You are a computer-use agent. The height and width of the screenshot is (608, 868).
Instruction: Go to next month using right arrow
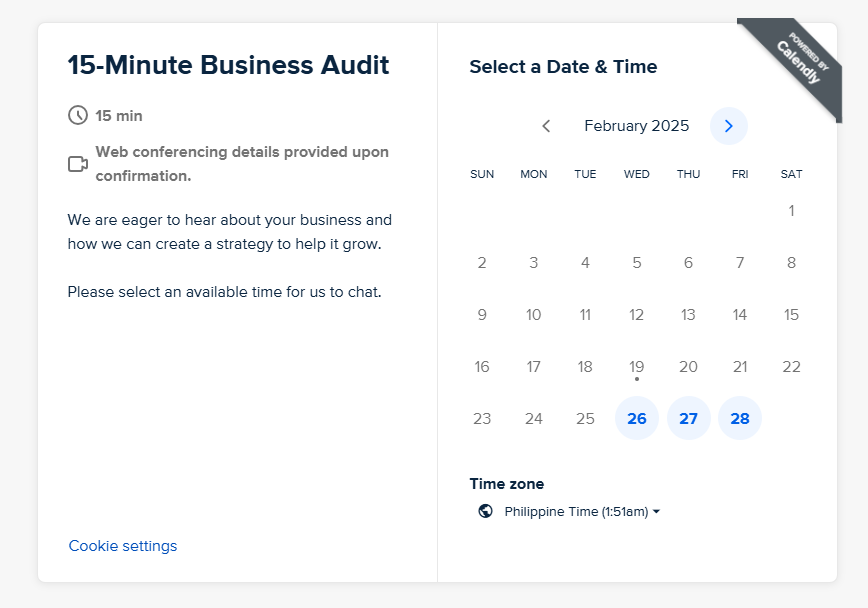click(728, 126)
